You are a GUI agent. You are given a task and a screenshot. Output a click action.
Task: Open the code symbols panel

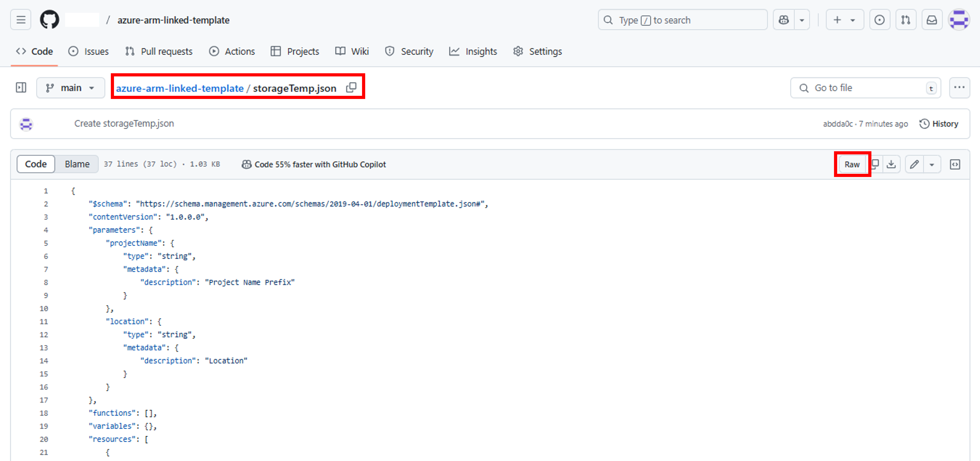[955, 164]
